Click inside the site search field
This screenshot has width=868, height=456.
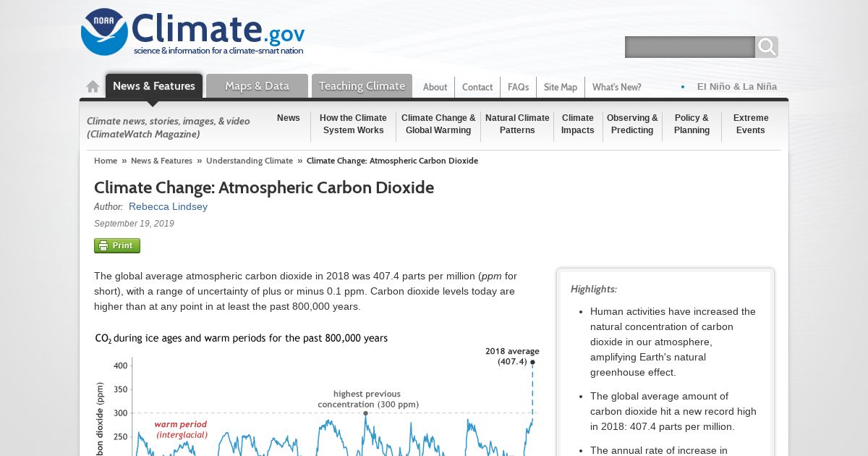690,47
